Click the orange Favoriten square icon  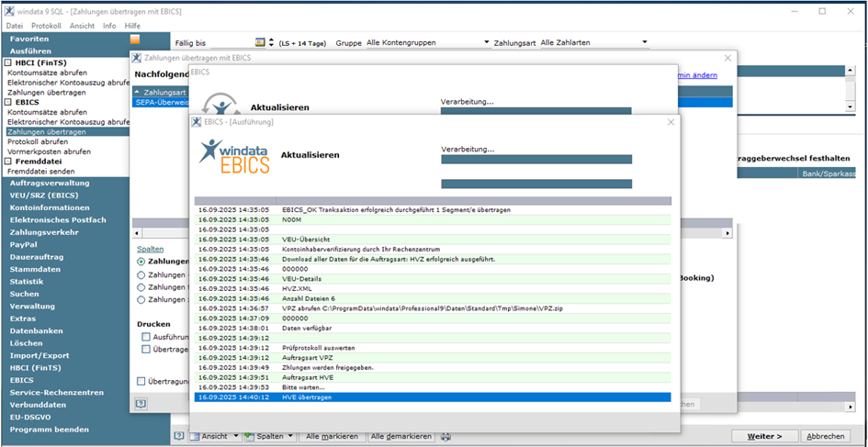(135, 39)
